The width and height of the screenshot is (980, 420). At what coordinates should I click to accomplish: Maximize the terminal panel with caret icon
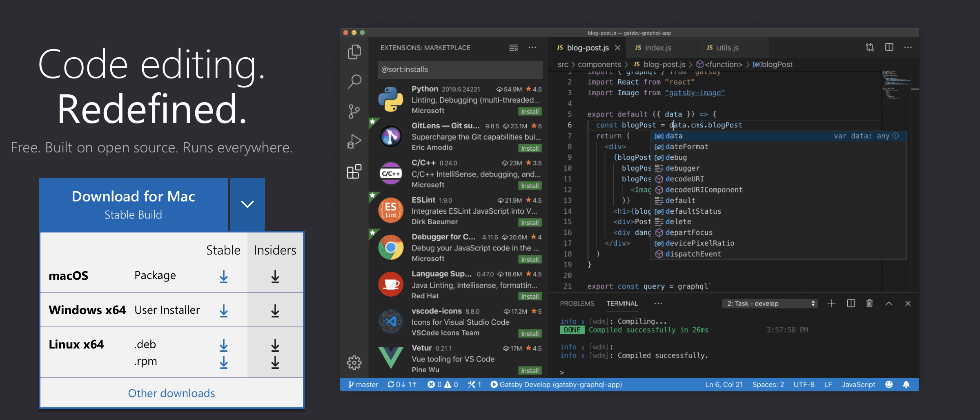tap(889, 303)
